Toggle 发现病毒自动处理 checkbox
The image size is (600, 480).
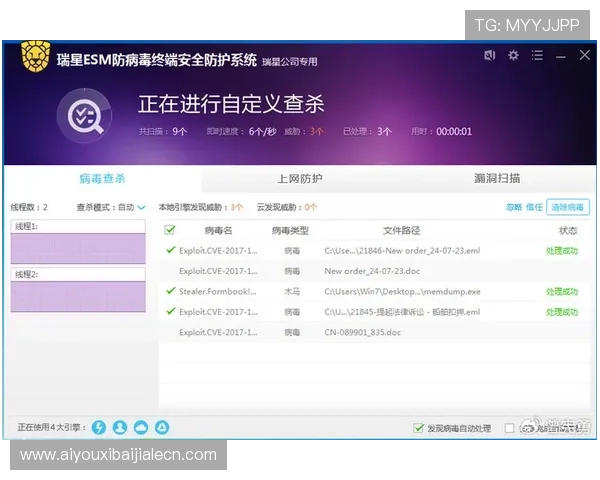click(419, 428)
